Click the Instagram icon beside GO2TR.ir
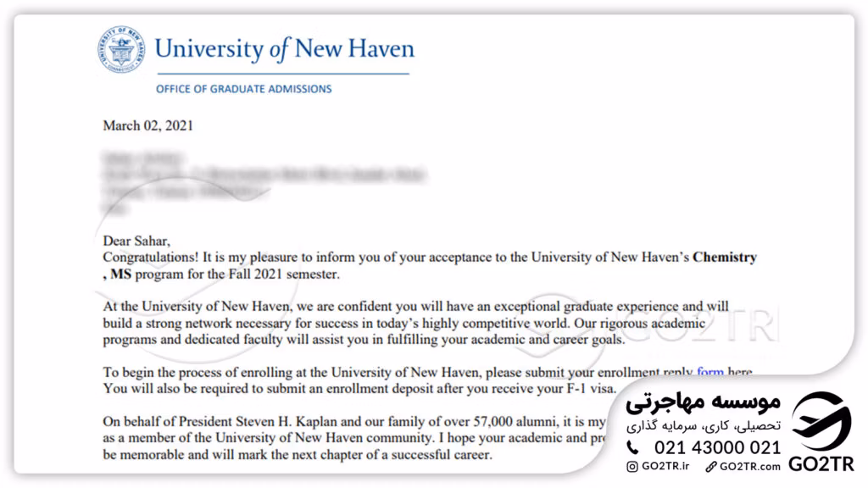Viewport: 868px width, 488px height. click(x=632, y=467)
